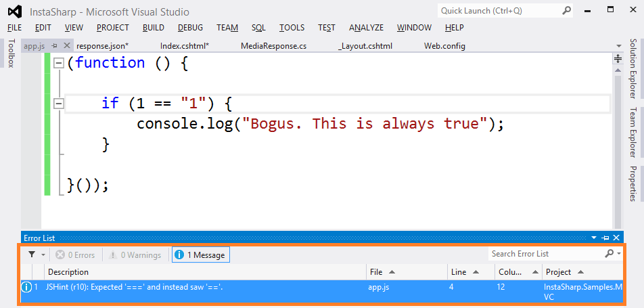This screenshot has height=308, width=644.
Task: Click the editor scrollbar up arrow
Action: click(x=618, y=70)
